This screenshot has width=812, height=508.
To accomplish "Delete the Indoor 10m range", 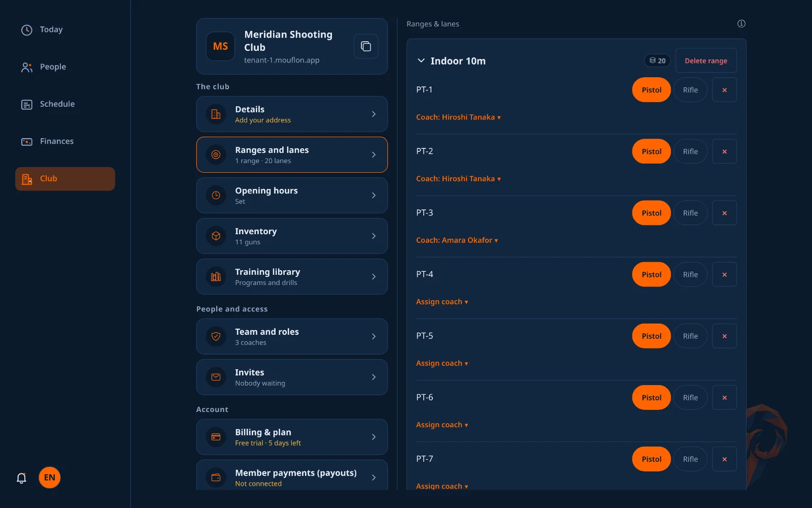I will 706,60.
